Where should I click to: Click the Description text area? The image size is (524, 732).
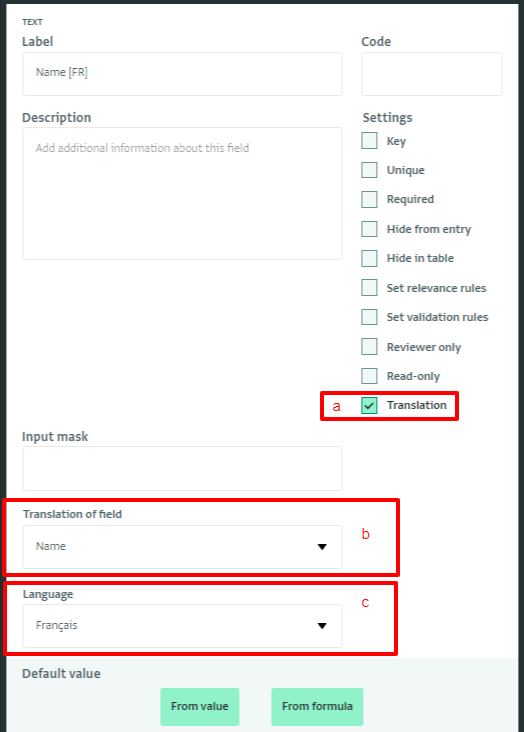point(182,193)
